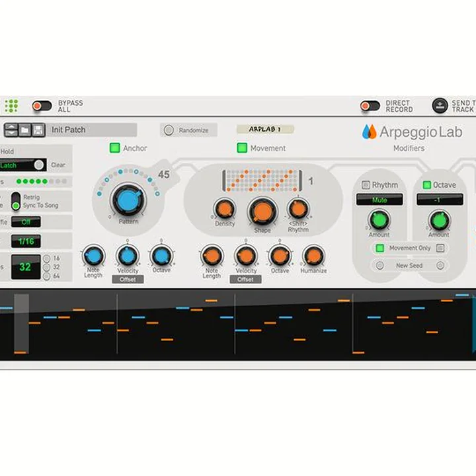
Task: Disable the Octave modifier checkbox
Action: click(427, 185)
